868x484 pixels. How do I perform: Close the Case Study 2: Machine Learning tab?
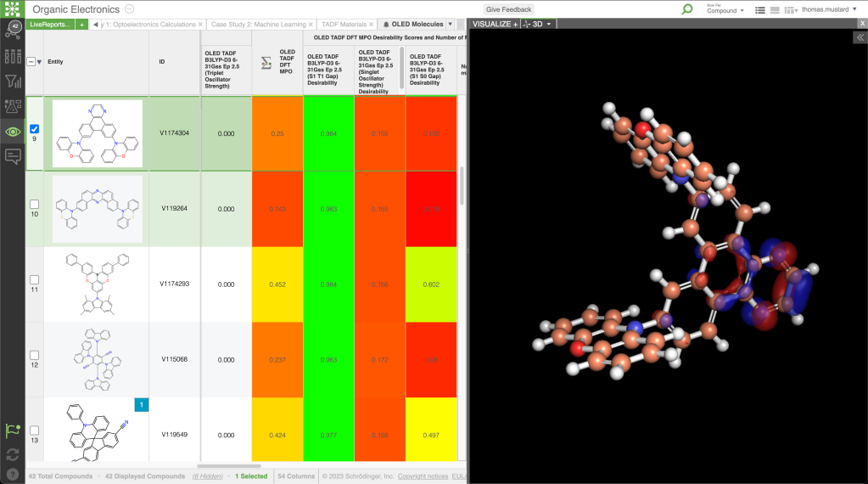(311, 25)
